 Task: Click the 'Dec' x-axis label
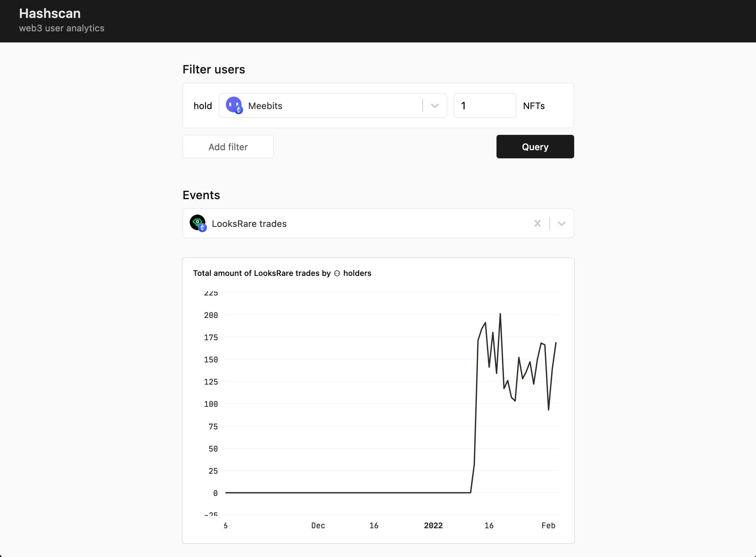tap(318, 525)
